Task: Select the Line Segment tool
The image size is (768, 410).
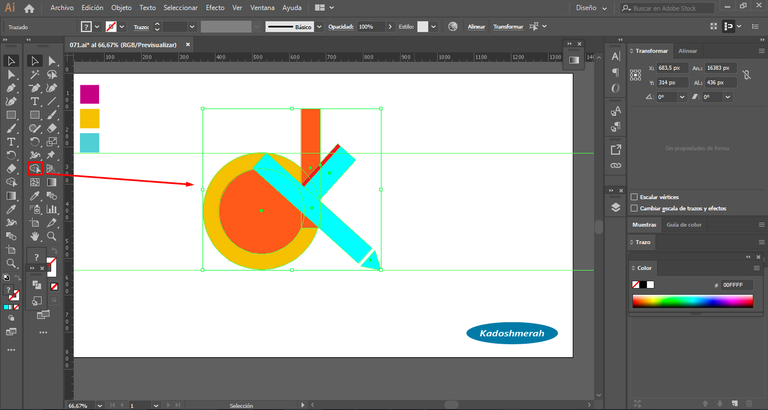Action: pyautogui.click(x=51, y=101)
